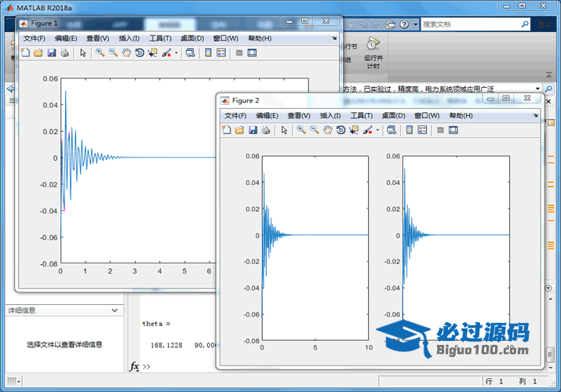The height and width of the screenshot is (392, 561).
Task: Open 窗口(W) menu in Figure 2
Action: pyautogui.click(x=427, y=115)
